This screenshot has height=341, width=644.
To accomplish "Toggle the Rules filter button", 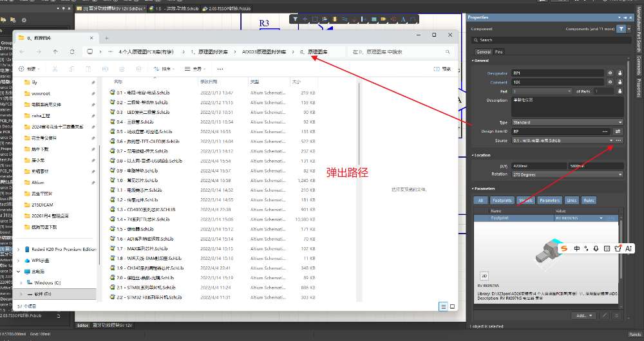I will pyautogui.click(x=589, y=200).
